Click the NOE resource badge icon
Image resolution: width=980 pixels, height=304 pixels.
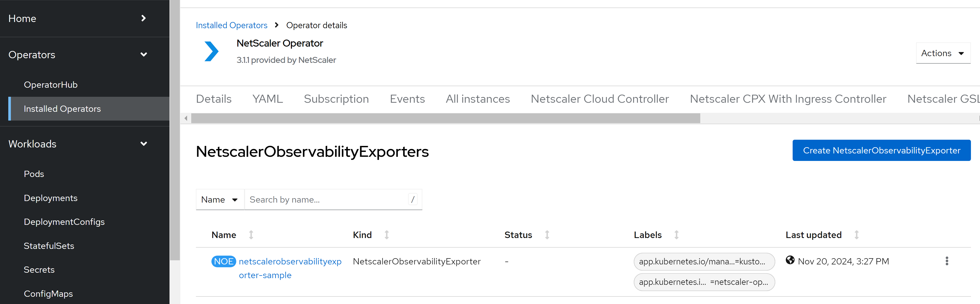224,261
